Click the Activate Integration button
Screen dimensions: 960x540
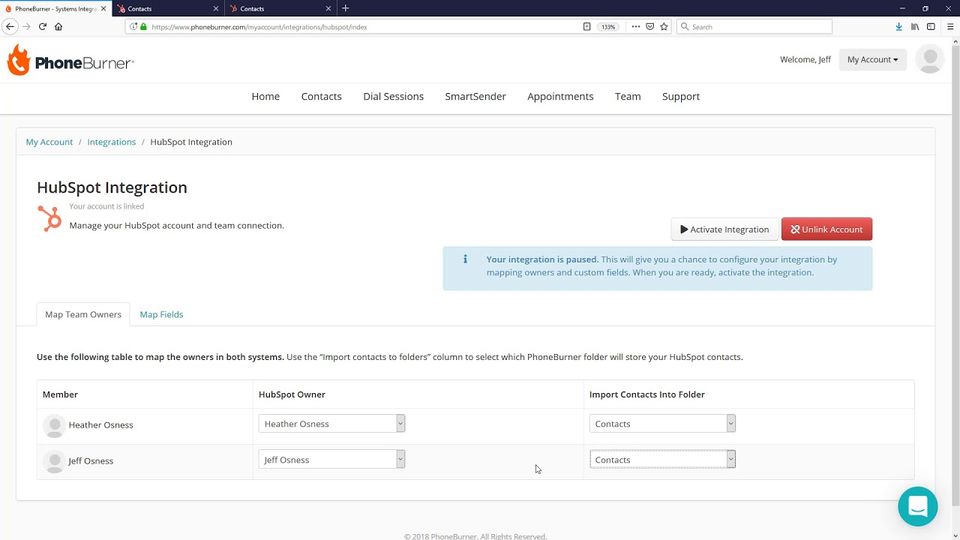724,229
